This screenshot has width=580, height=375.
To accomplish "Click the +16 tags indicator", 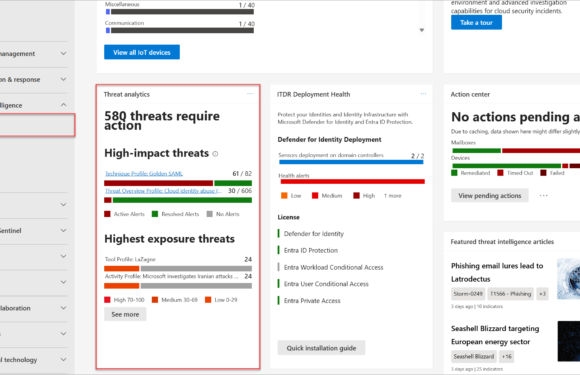I will [x=506, y=357].
